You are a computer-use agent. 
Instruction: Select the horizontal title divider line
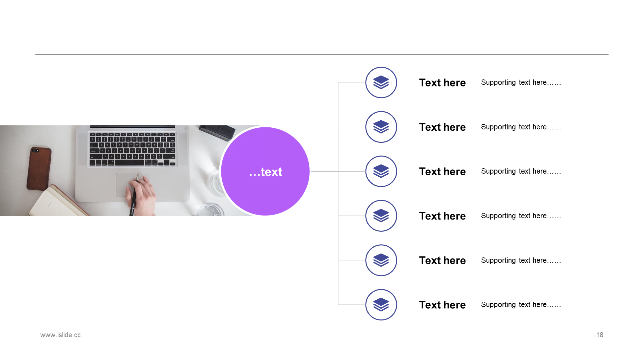pos(322,54)
